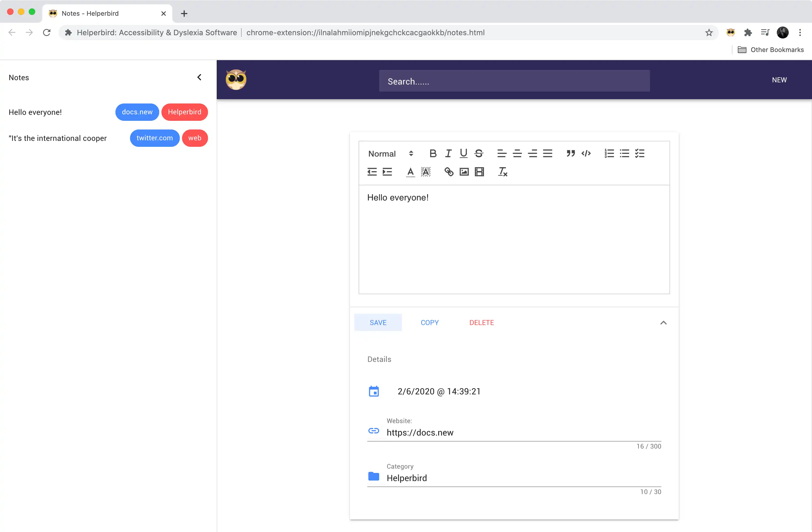Open the text color picker

[410, 172]
